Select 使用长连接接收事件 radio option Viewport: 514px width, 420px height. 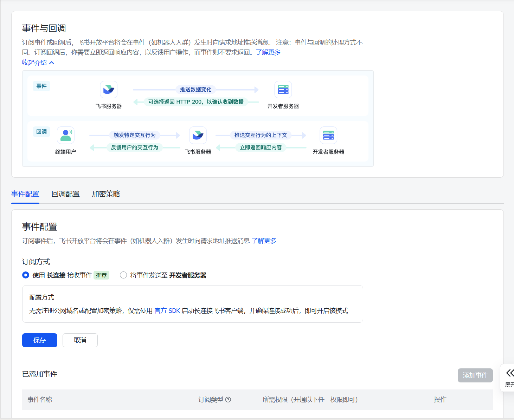[26, 275]
